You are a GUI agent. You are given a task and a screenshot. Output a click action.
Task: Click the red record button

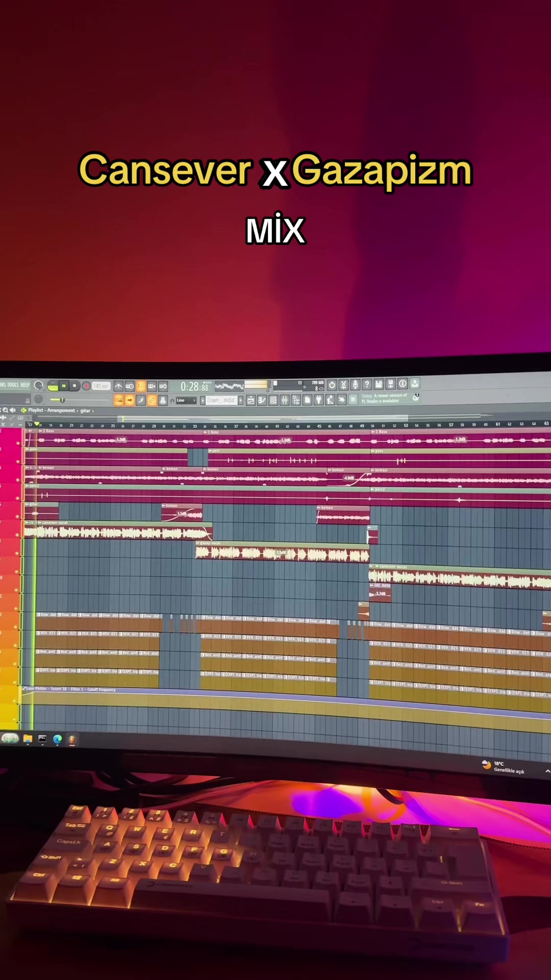pyautogui.click(x=86, y=386)
